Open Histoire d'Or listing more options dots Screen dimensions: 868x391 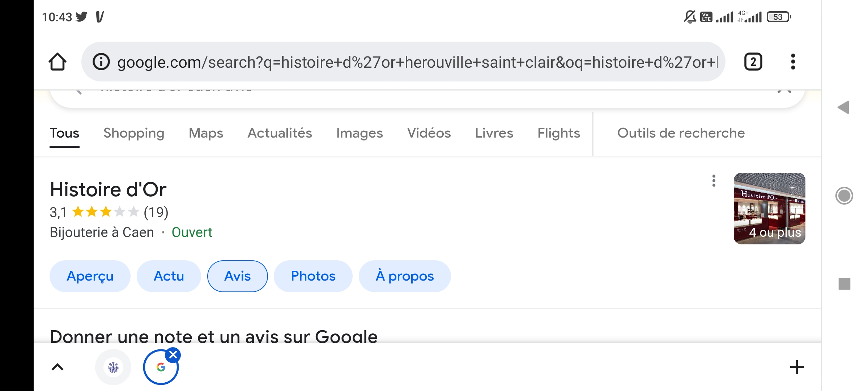coord(714,181)
